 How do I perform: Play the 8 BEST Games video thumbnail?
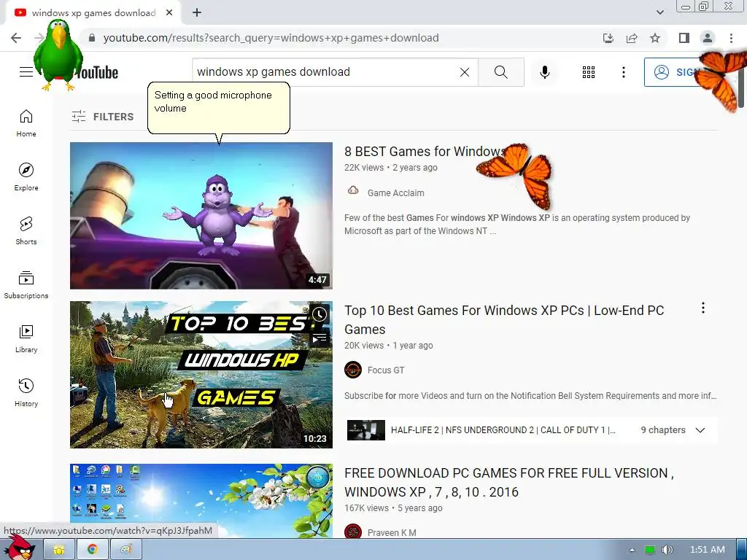point(201,216)
